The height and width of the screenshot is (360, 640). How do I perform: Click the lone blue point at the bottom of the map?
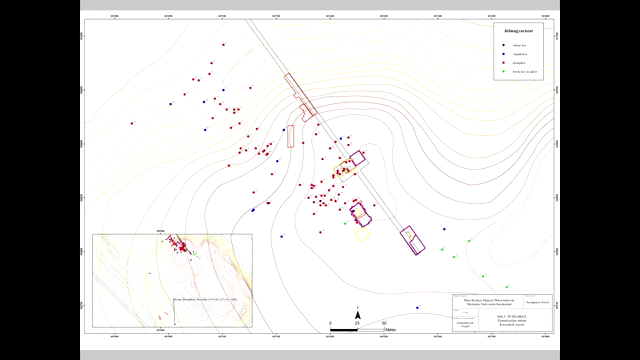[x=417, y=308]
